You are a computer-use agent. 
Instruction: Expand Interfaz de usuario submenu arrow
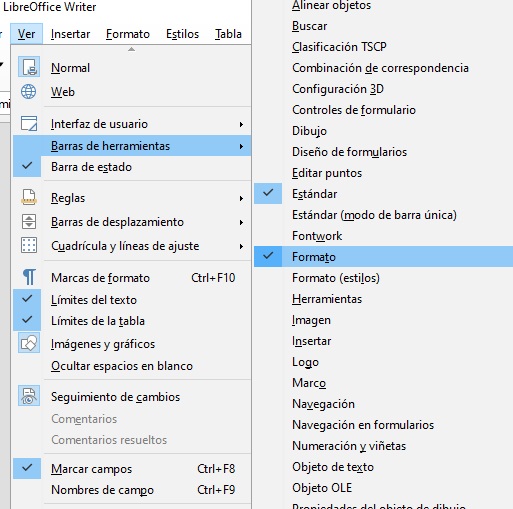pyautogui.click(x=241, y=124)
